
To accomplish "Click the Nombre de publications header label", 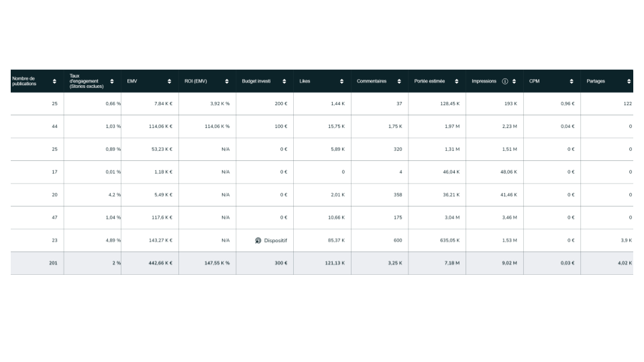I will [24, 81].
